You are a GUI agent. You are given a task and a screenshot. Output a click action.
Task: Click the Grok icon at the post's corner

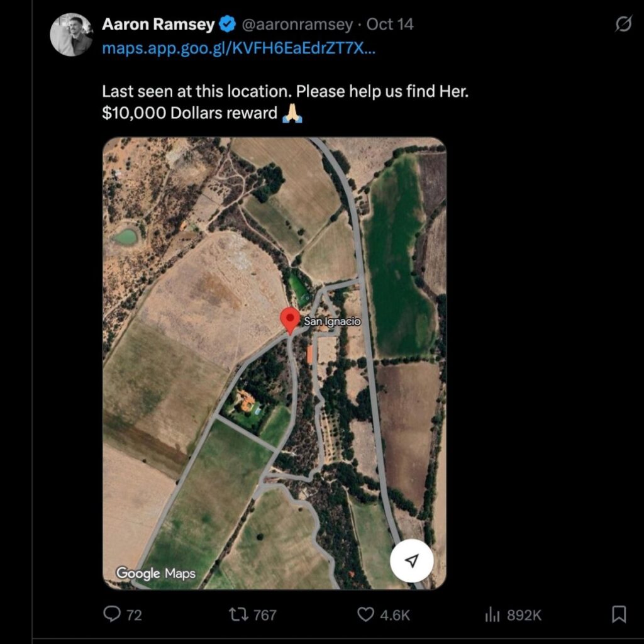point(623,25)
